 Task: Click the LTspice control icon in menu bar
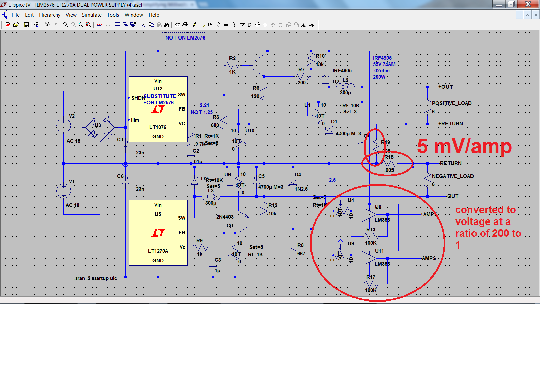click(x=5, y=15)
